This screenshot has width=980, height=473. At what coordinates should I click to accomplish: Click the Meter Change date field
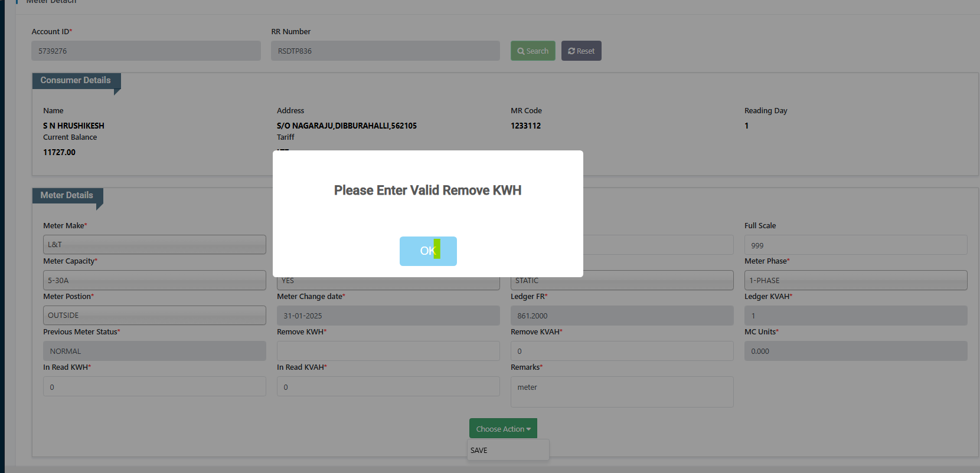pos(388,316)
